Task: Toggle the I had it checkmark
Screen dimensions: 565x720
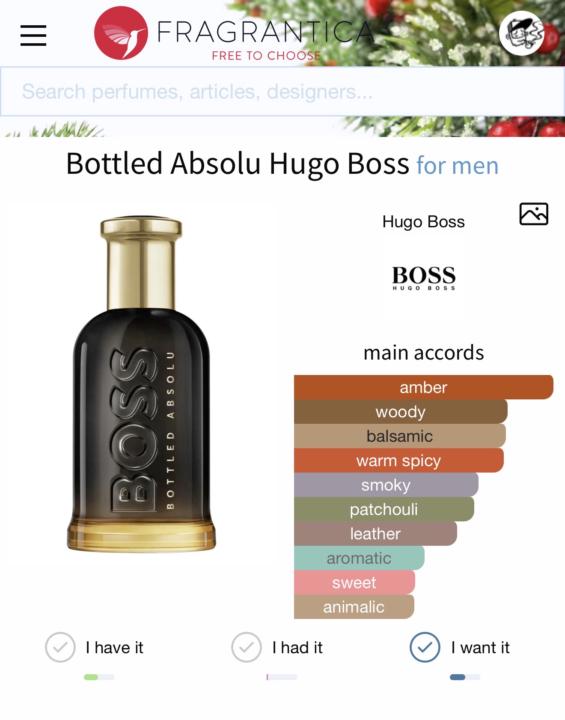Action: [247, 647]
